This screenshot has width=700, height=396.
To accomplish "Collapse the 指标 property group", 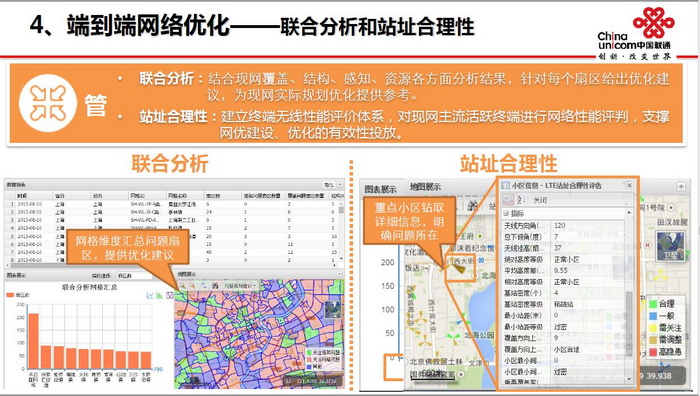I will coord(505,213).
